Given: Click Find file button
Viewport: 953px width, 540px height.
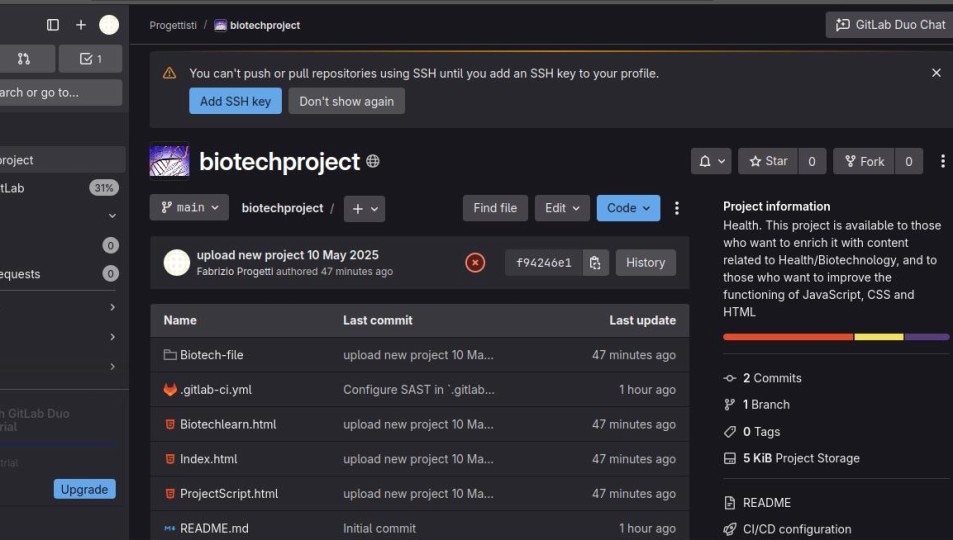Looking at the screenshot, I should [x=495, y=208].
